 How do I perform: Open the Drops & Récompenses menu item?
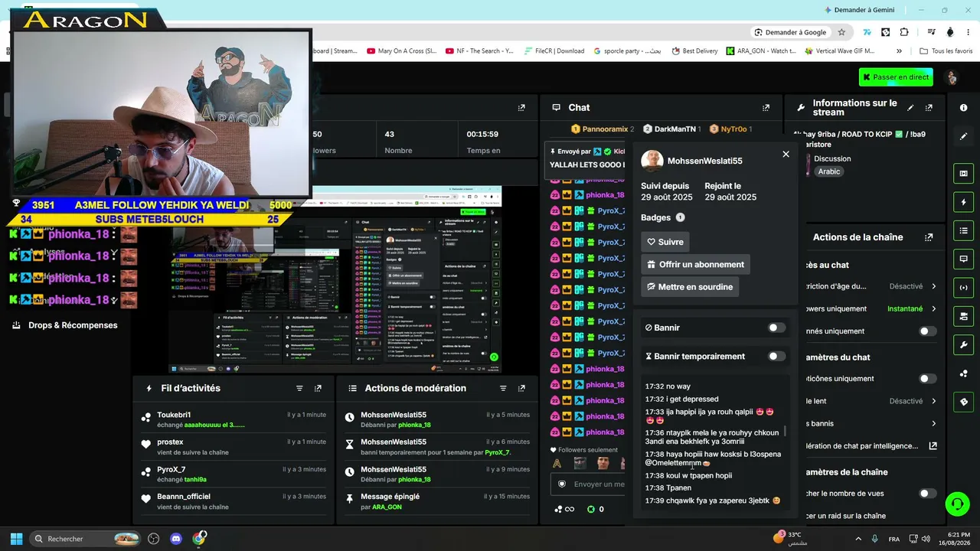coord(65,325)
